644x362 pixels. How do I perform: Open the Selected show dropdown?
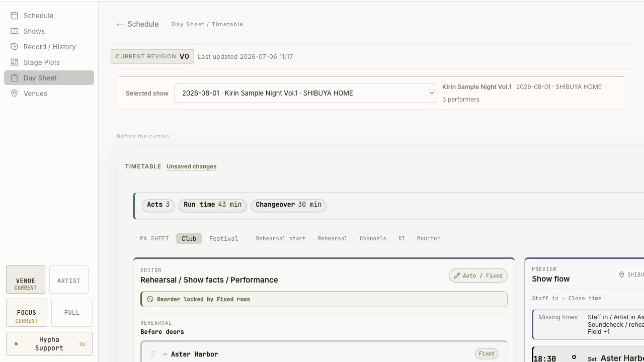[305, 93]
